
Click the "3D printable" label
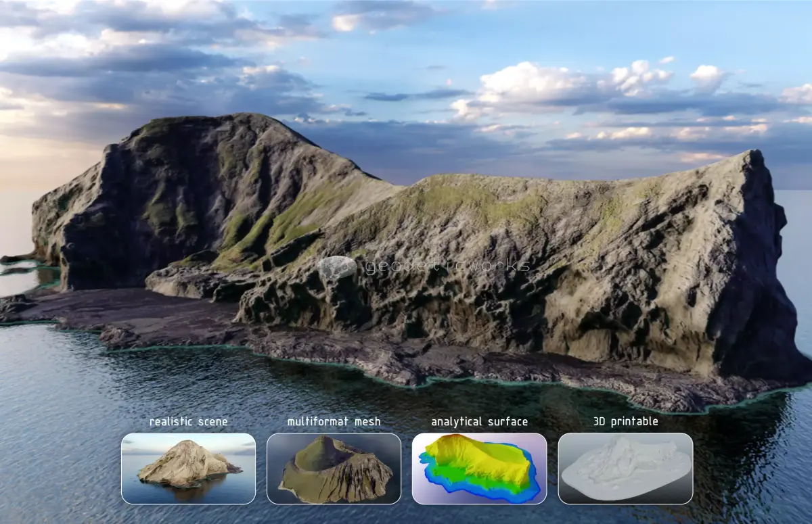click(x=625, y=421)
